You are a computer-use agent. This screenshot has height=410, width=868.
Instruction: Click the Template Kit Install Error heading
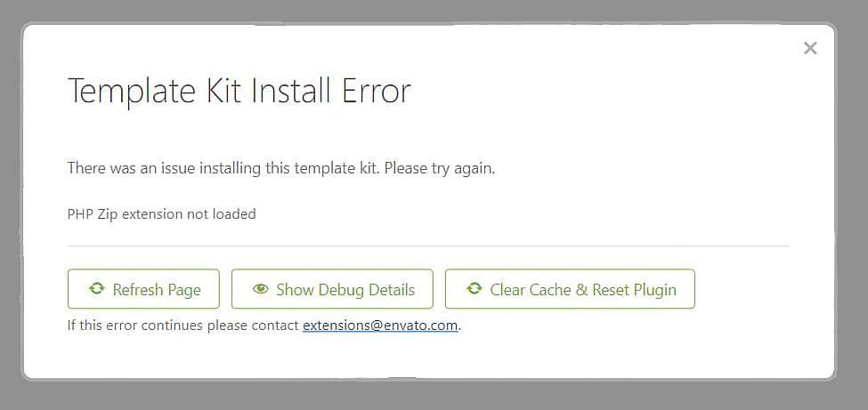(239, 92)
